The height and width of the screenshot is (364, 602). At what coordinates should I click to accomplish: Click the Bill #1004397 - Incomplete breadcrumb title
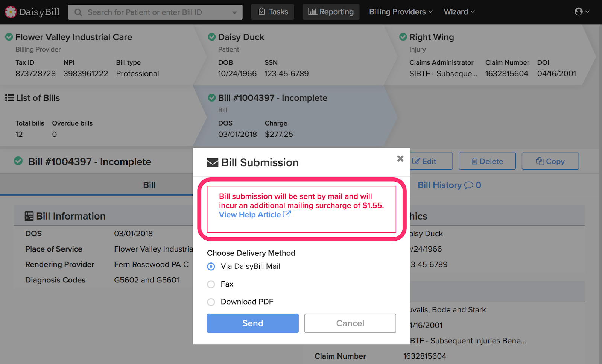[273, 98]
